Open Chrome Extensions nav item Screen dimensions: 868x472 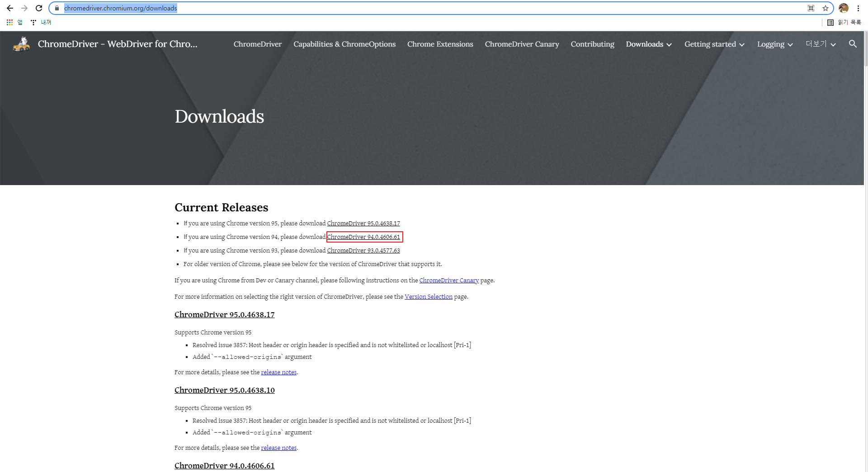tap(440, 44)
